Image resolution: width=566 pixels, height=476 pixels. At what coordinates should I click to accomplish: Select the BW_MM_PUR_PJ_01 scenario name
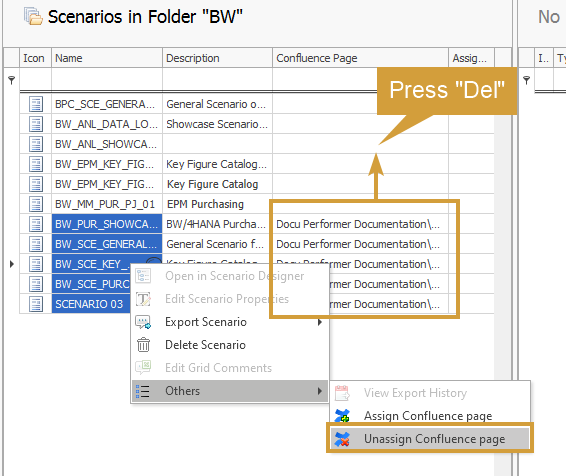(x=107, y=204)
